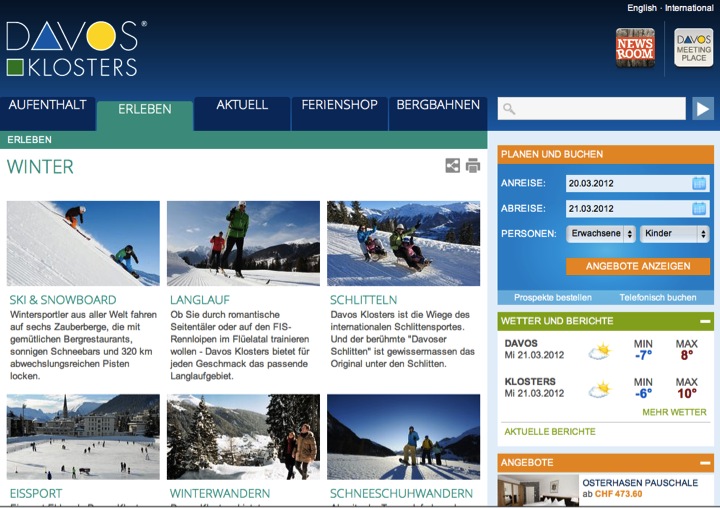Open the Mehr Wetter link

(674, 412)
